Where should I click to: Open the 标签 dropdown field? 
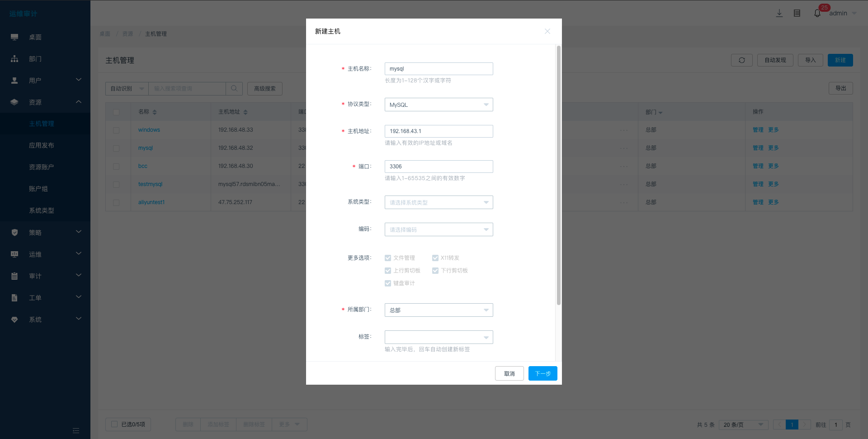[x=439, y=337]
